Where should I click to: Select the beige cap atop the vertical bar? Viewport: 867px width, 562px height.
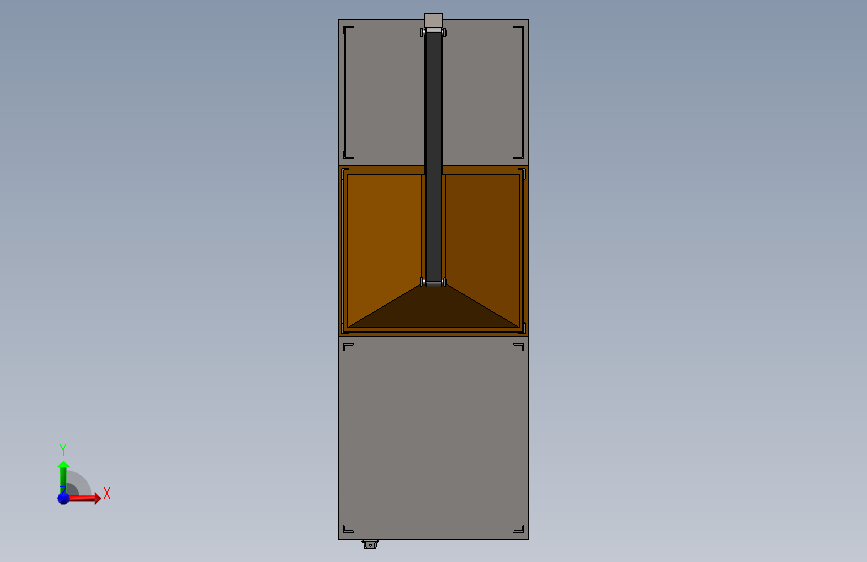(434, 20)
